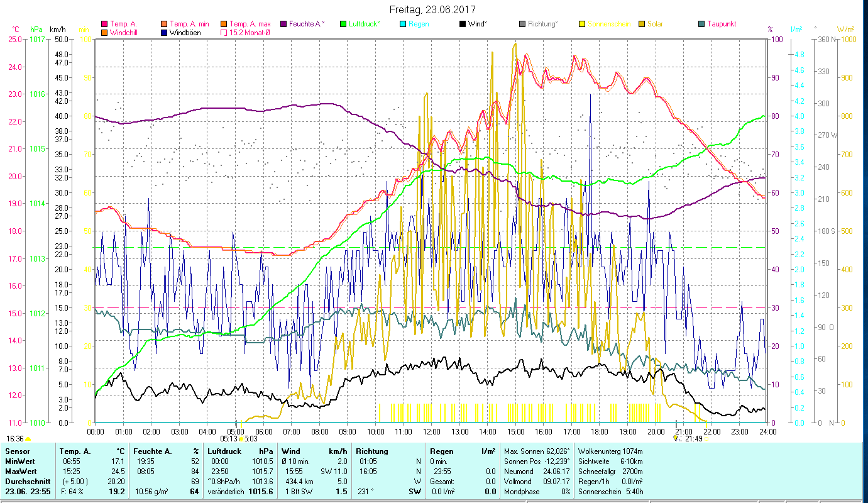Screen dimensions: 868x503
Task: Click the black Wind legend swatch
Action: tap(462, 24)
